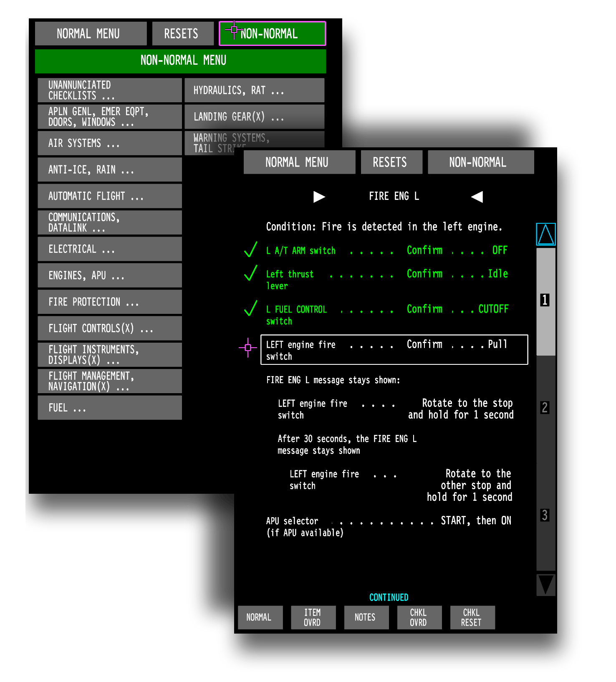Jump to page 1 indicator
This screenshot has height=682, width=616.
click(545, 300)
